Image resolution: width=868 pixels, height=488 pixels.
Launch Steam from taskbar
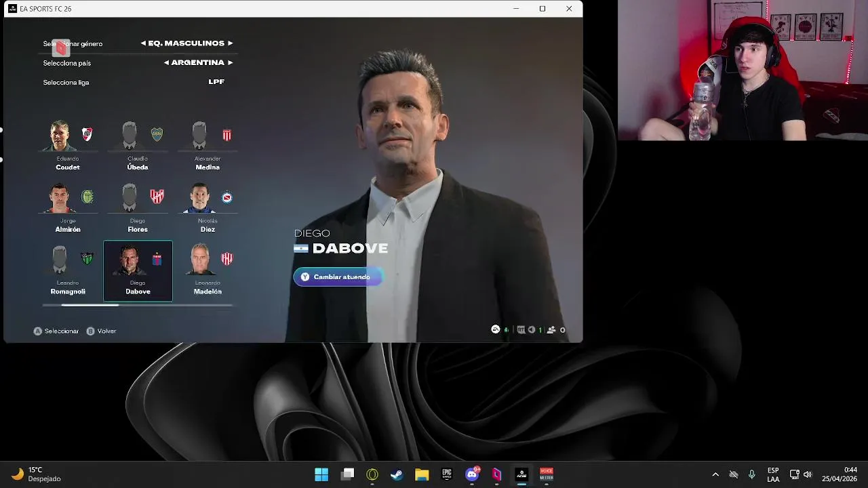(x=397, y=474)
